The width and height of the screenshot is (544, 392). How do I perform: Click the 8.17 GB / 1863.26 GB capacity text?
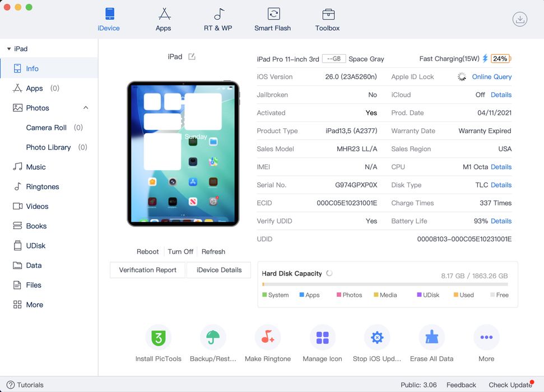475,276
